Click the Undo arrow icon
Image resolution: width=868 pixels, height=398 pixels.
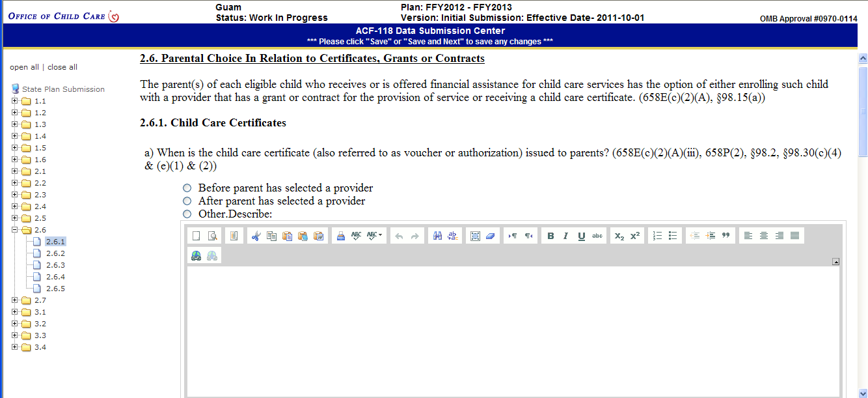click(400, 236)
